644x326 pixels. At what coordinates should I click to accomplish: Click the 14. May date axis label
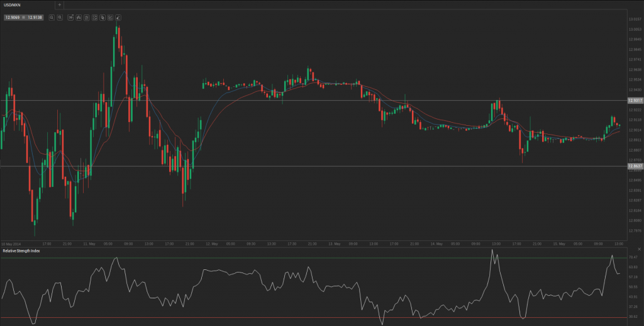[x=436, y=244]
